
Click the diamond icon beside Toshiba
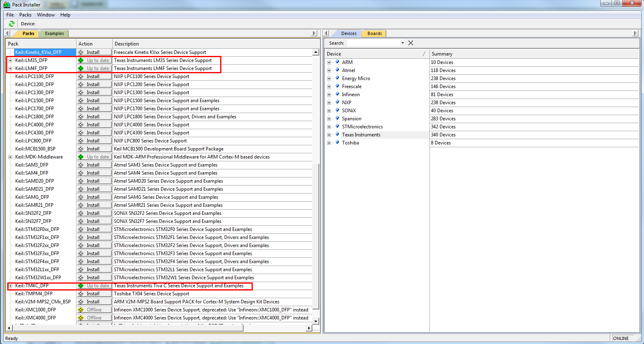[337, 142]
